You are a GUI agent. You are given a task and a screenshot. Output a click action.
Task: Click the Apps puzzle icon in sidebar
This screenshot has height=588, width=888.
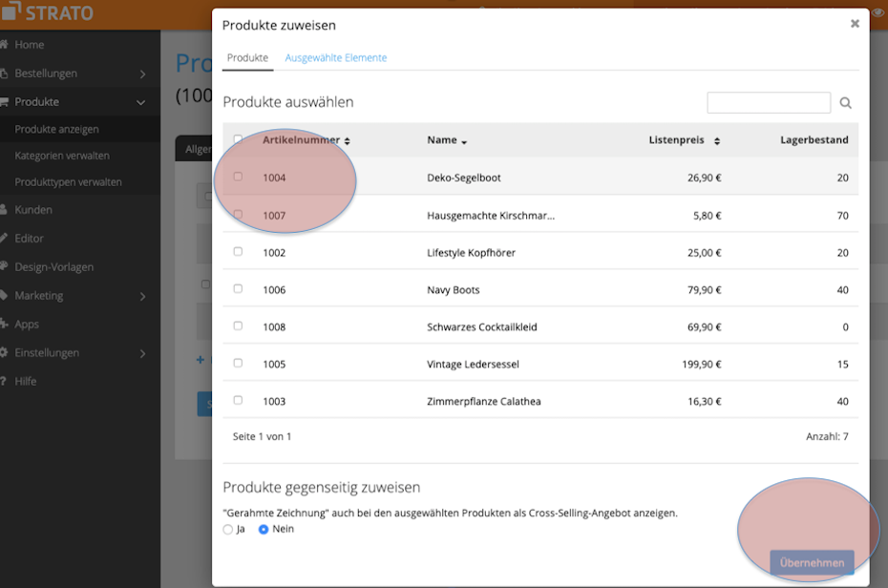tap(4, 324)
